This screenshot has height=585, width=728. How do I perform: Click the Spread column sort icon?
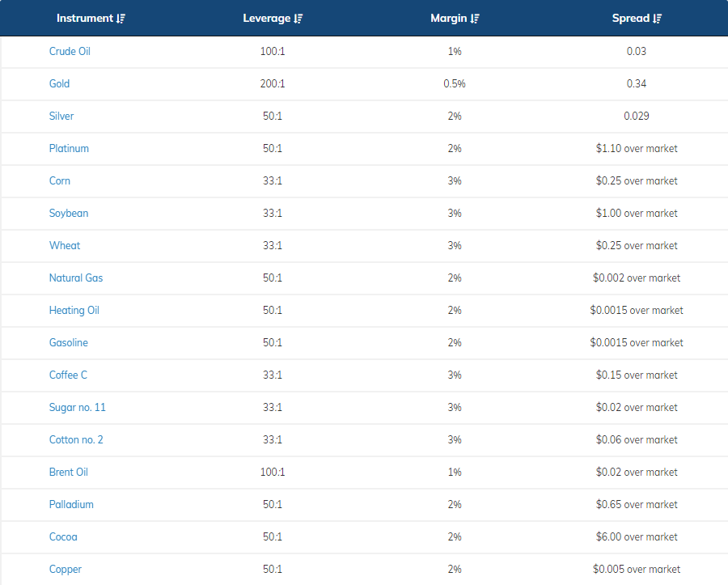[658, 19]
